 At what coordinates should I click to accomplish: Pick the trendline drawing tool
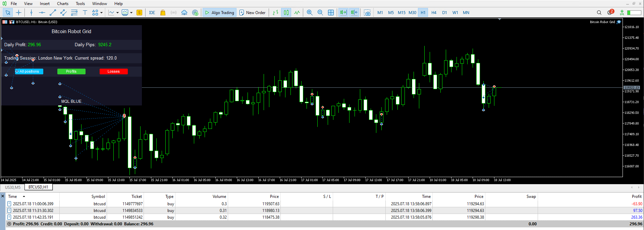pos(53,13)
